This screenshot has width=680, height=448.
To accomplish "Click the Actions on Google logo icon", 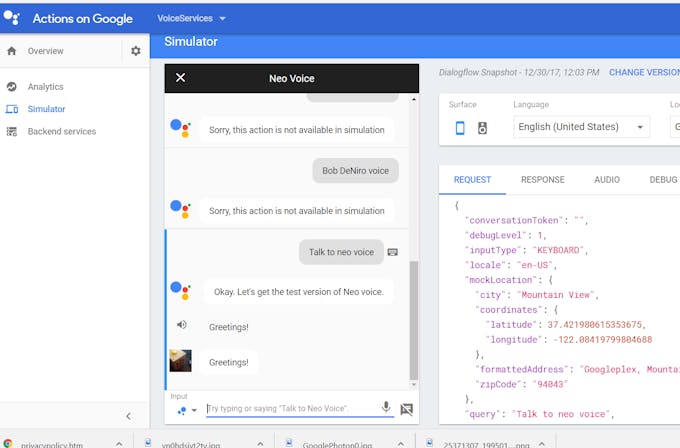I will point(11,18).
